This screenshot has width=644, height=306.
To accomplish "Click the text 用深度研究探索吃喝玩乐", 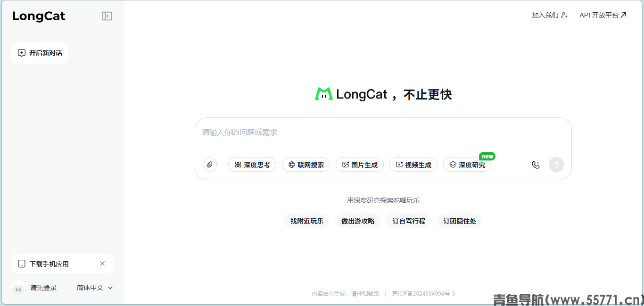I will pyautogui.click(x=383, y=200).
